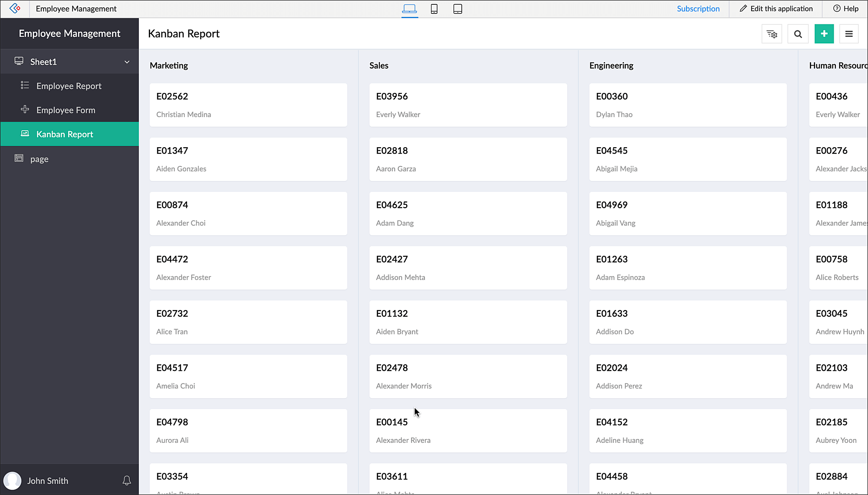
Task: Open the filter settings icon
Action: 772,34
